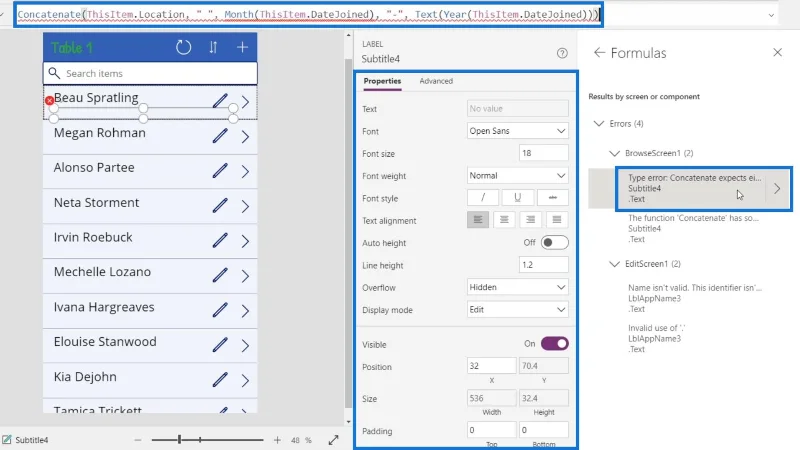Open the Overflow dropdown

[x=517, y=287]
